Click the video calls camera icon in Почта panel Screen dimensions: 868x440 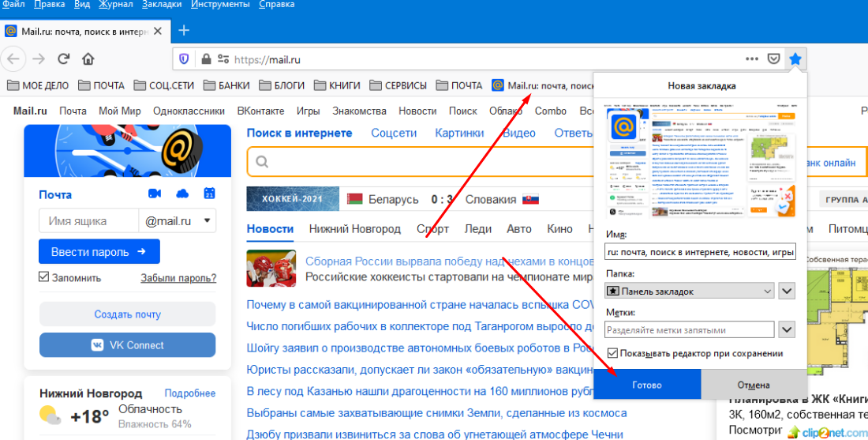155,194
